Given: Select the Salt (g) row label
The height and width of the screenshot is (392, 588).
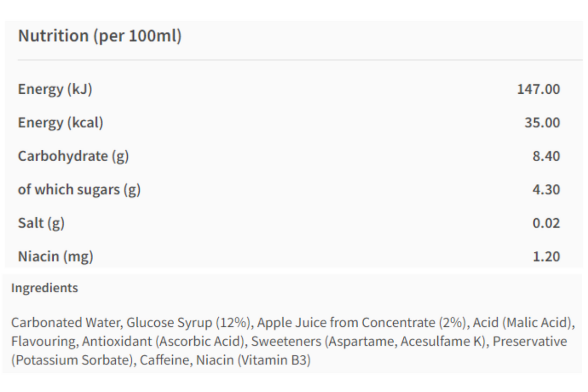Looking at the screenshot, I should [41, 223].
